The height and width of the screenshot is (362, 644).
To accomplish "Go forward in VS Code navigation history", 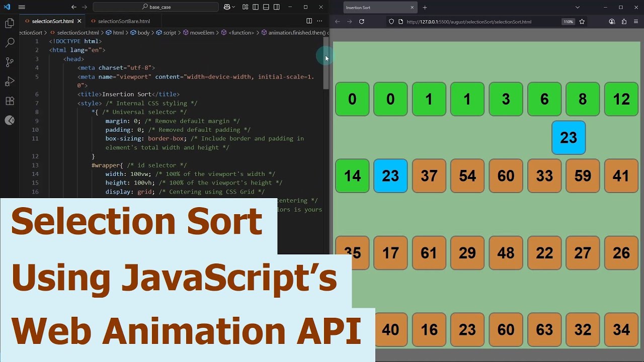I will click(85, 7).
